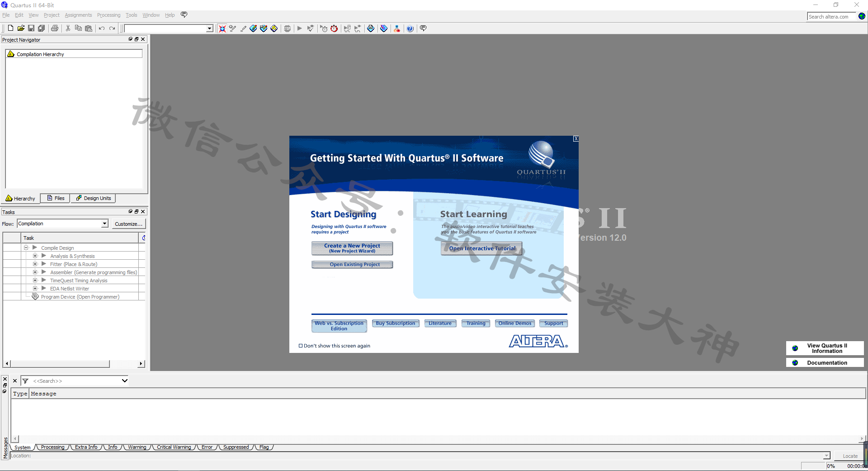The image size is (868, 471).
Task: Click the Customize... button
Action: click(128, 224)
